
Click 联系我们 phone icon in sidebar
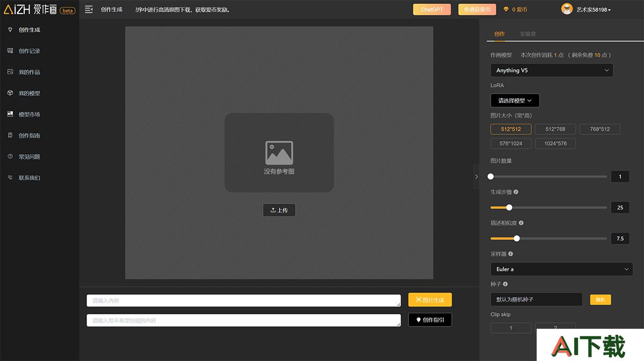tap(10, 177)
